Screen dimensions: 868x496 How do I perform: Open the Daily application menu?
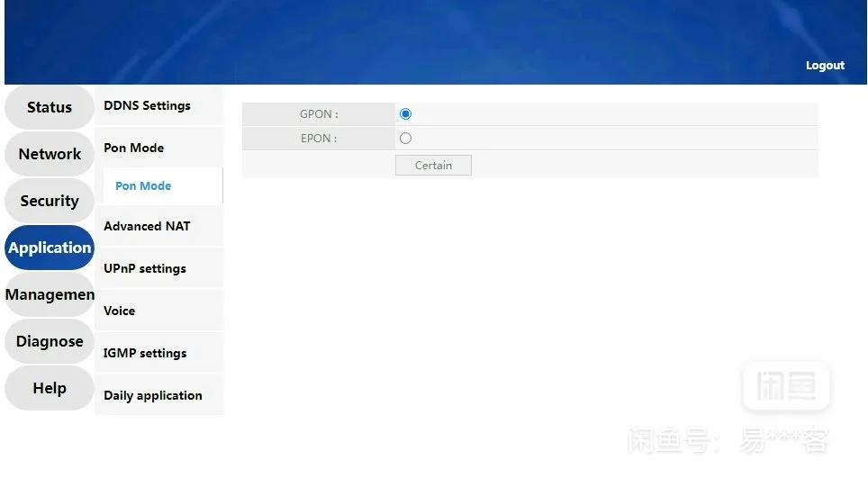[x=153, y=395]
